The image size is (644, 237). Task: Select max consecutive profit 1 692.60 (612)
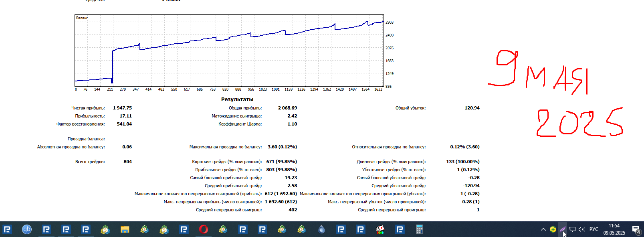pyautogui.click(x=281, y=202)
